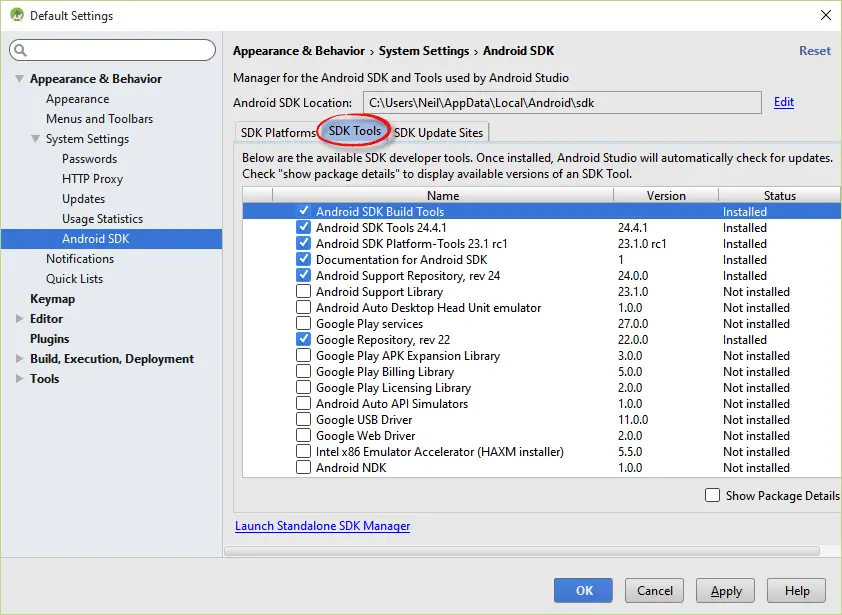The height and width of the screenshot is (615, 842).
Task: Enable the Show Package Details checkbox
Action: point(712,495)
